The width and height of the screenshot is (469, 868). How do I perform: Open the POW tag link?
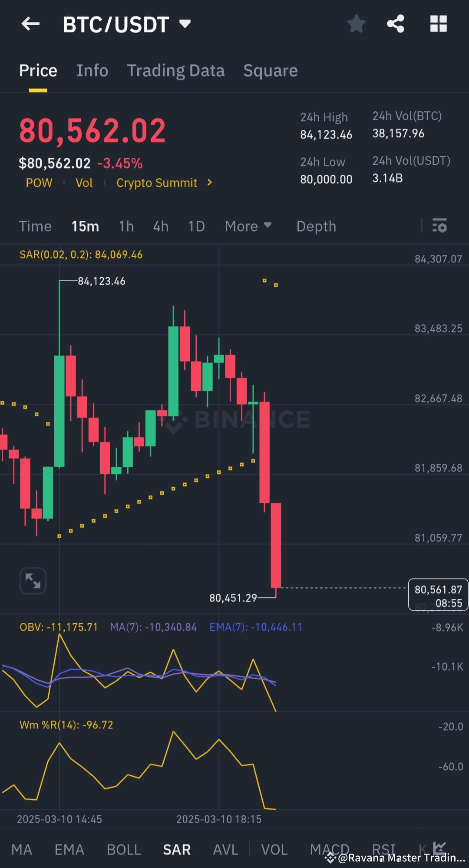click(x=39, y=183)
